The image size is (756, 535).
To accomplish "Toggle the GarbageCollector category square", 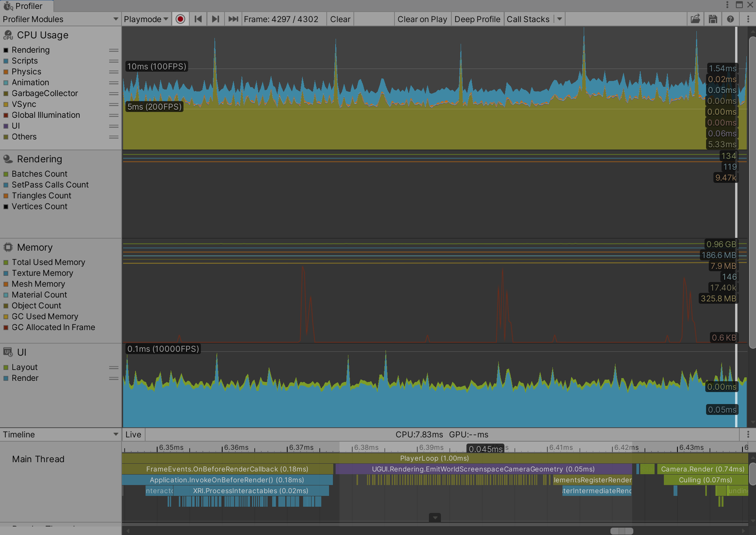I will pyautogui.click(x=6, y=93).
